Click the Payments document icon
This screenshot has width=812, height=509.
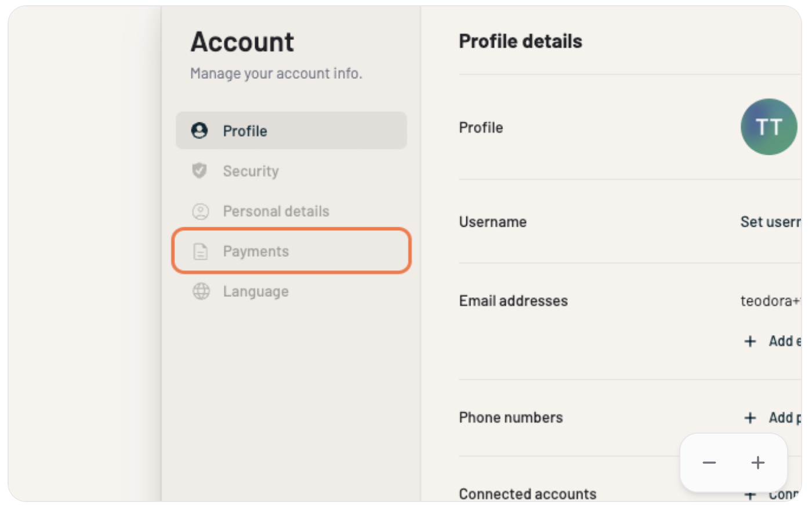click(201, 251)
